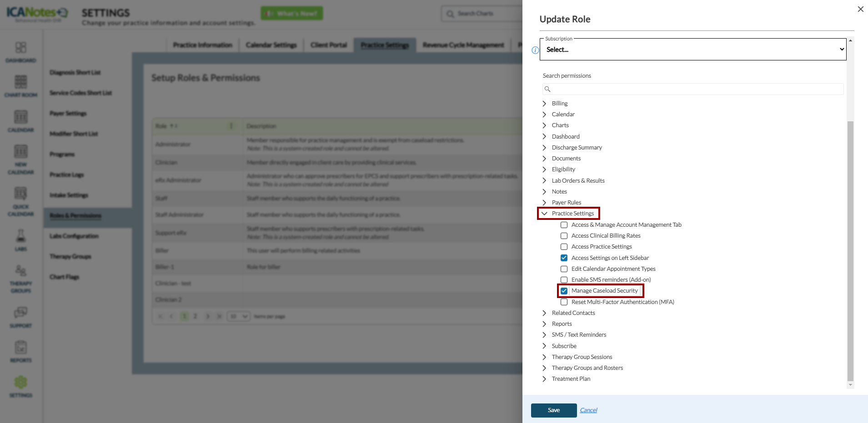Uncheck Manage Caseload Security checkbox
Screen dimensions: 868x423
point(564,291)
